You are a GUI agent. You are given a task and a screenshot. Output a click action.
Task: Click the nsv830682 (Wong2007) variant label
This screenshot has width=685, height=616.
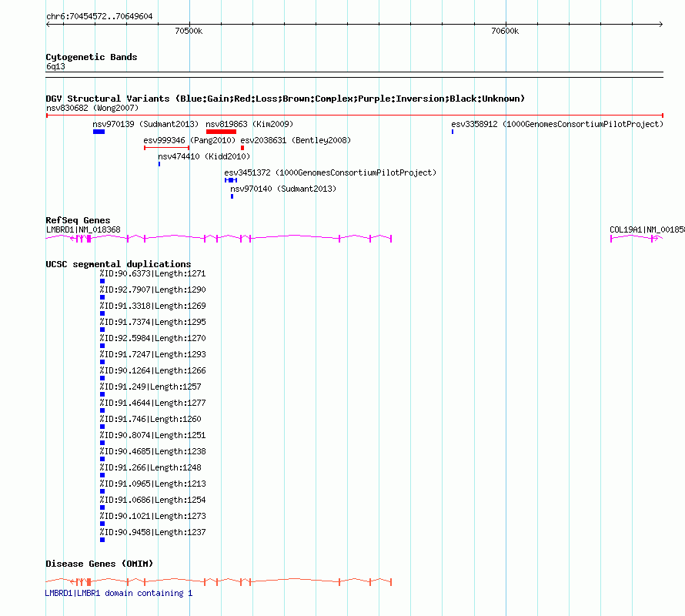[92, 108]
